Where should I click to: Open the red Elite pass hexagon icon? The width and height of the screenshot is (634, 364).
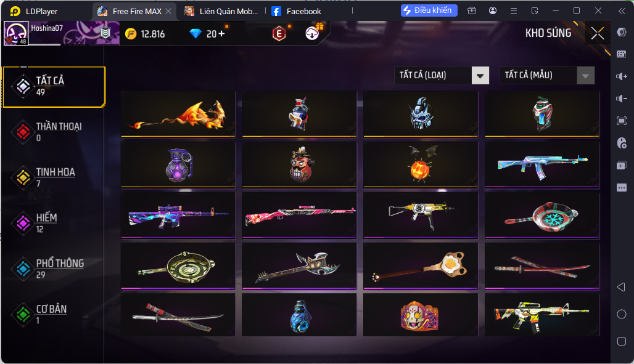pyautogui.click(x=279, y=34)
